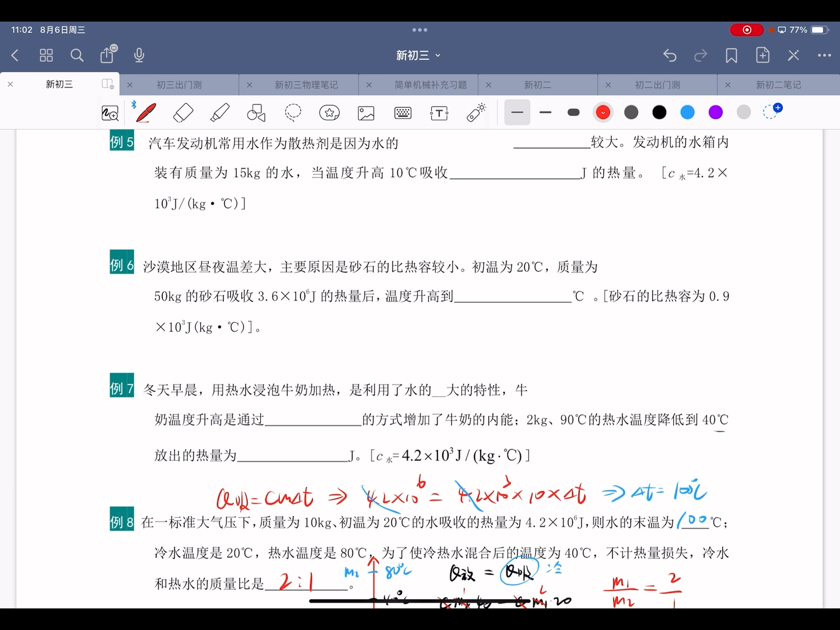
Task: Select the Eraser tool
Action: point(183,113)
